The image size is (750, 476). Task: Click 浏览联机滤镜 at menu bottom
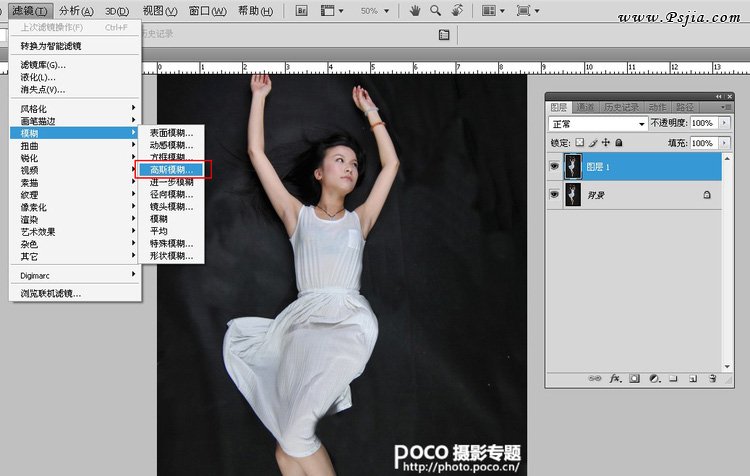[51, 293]
